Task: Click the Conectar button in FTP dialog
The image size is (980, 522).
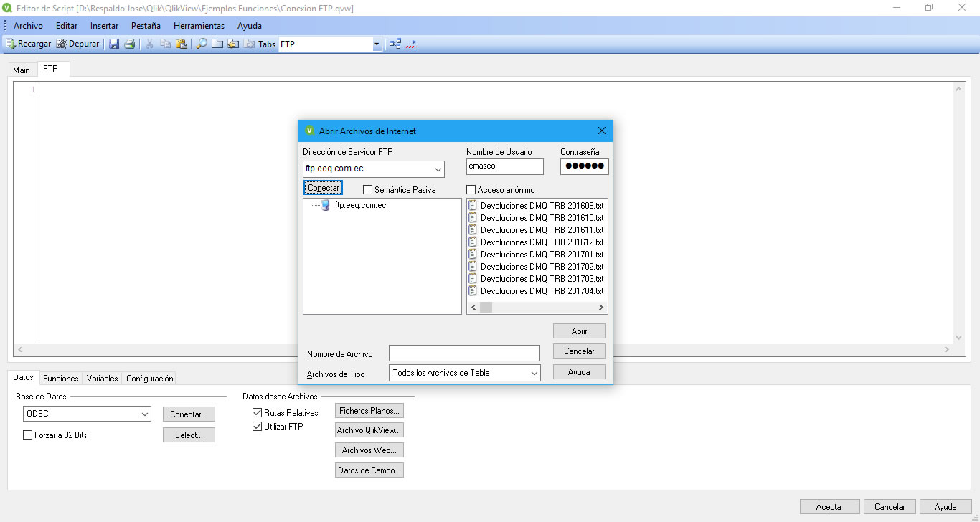Action: point(324,188)
